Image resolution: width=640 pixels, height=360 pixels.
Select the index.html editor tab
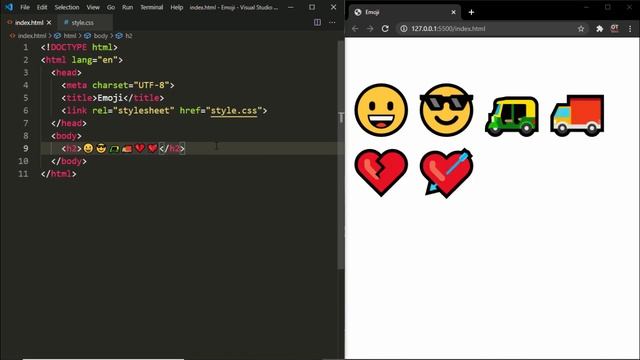click(29, 23)
